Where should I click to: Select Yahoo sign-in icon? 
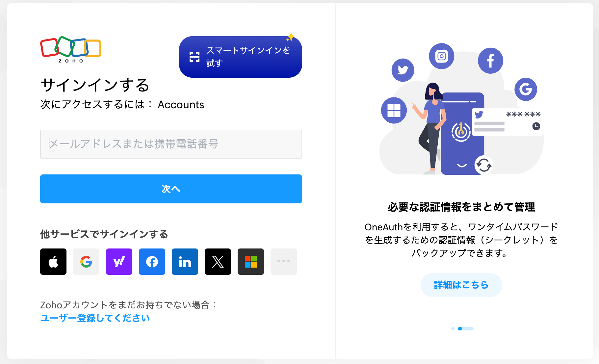[119, 262]
